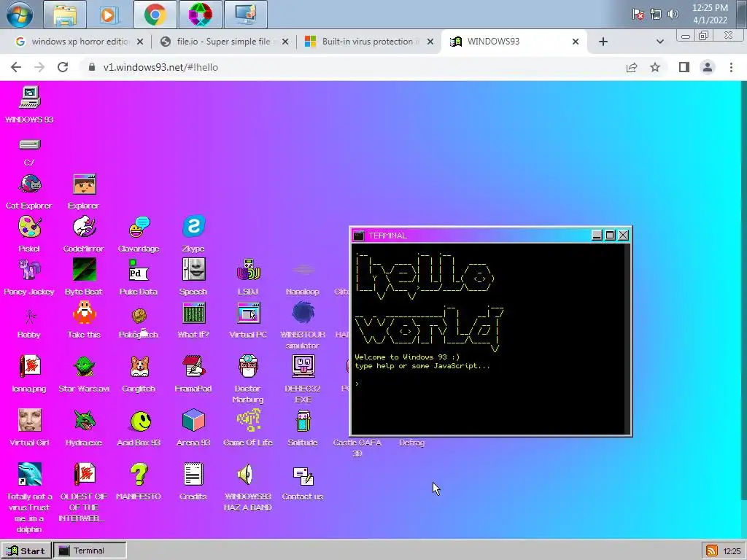Screen dimensions: 747x560
Task: Launch Solitude game
Action: 303,421
